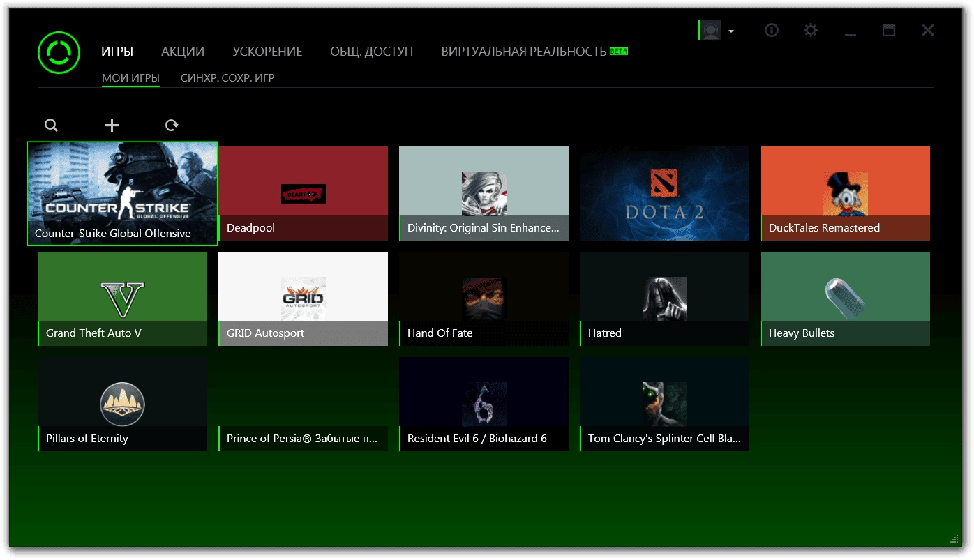
Task: Click the DuckTales Remastered title label
Action: coord(824,228)
